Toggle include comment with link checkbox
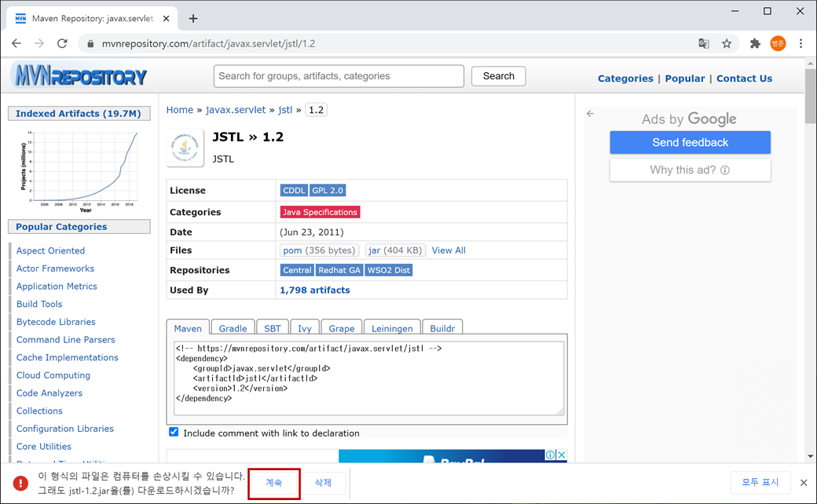817x504 pixels. tap(174, 432)
